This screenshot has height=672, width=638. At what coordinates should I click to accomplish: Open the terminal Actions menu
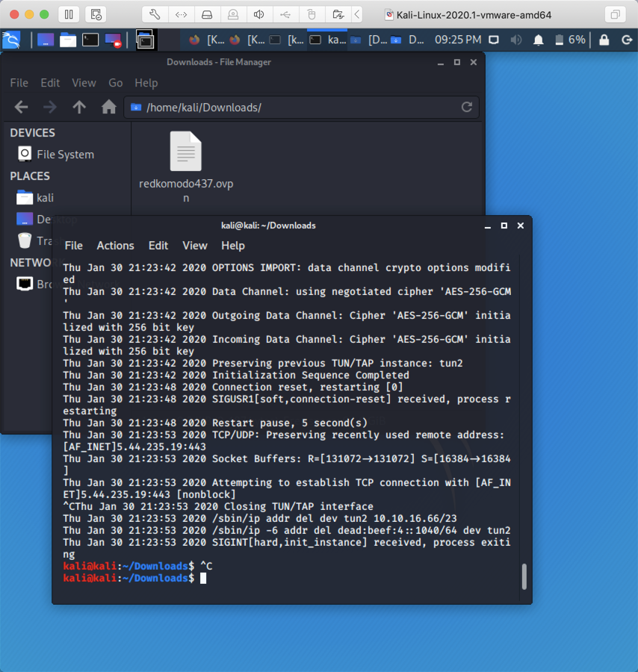click(x=115, y=246)
